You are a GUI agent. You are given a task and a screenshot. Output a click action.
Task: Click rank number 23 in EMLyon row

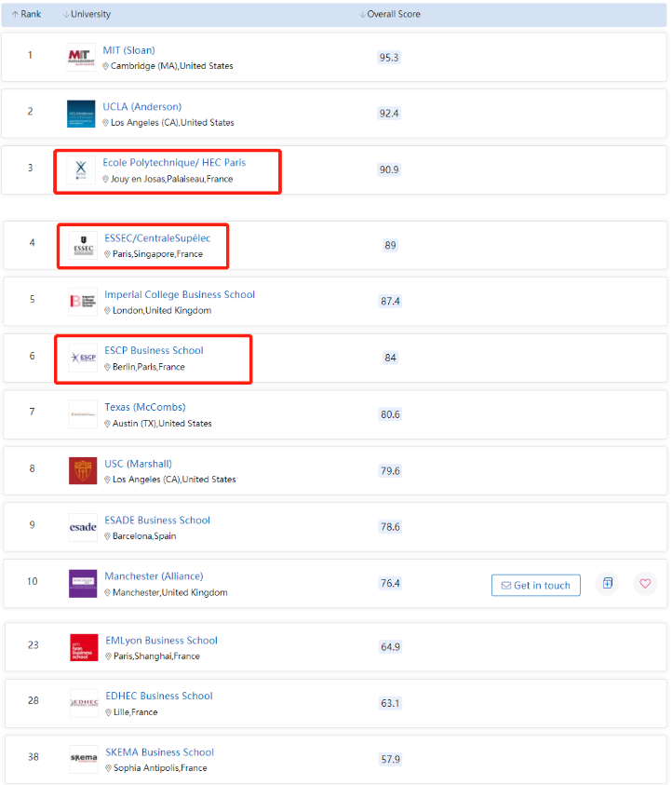pyautogui.click(x=33, y=645)
